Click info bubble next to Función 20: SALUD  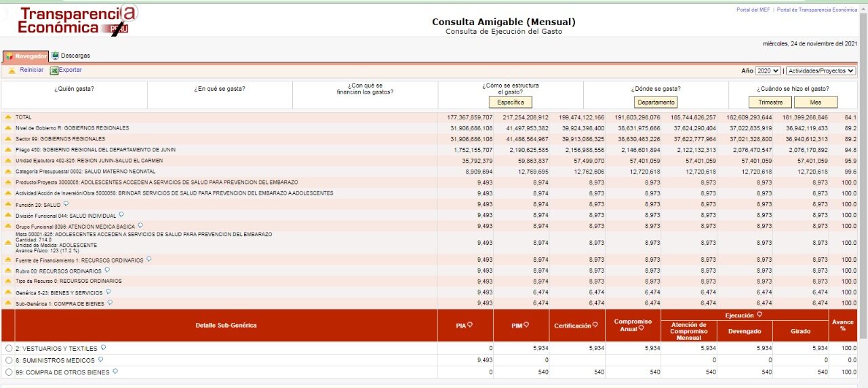(x=66, y=203)
